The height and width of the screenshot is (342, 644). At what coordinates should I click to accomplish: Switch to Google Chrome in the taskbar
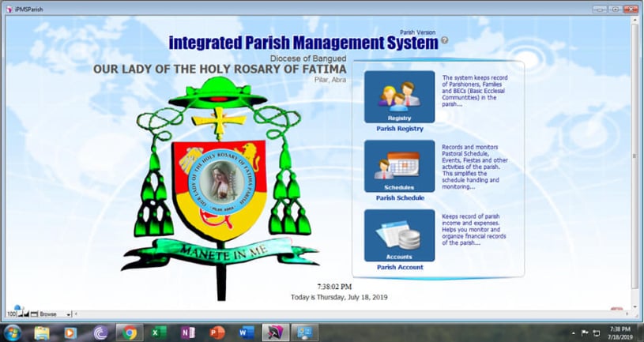click(130, 333)
